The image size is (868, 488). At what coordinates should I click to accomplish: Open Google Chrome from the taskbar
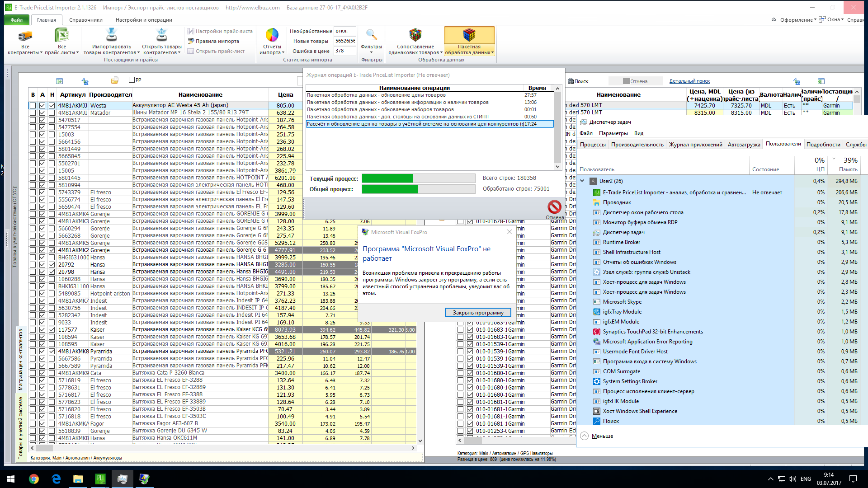coord(34,479)
